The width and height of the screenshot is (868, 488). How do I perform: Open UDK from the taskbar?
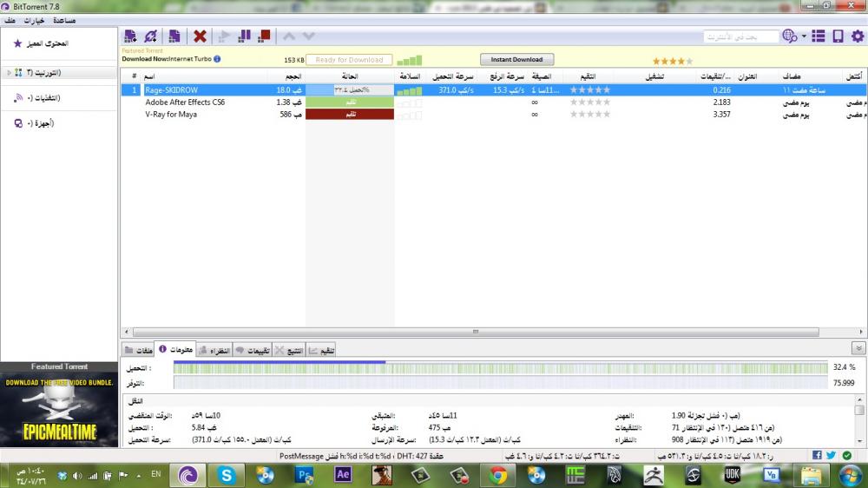tap(732, 475)
